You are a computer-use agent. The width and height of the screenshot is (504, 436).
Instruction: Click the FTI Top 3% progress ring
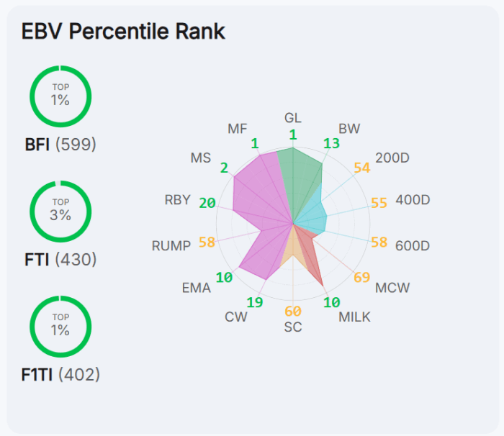pyautogui.click(x=60, y=211)
